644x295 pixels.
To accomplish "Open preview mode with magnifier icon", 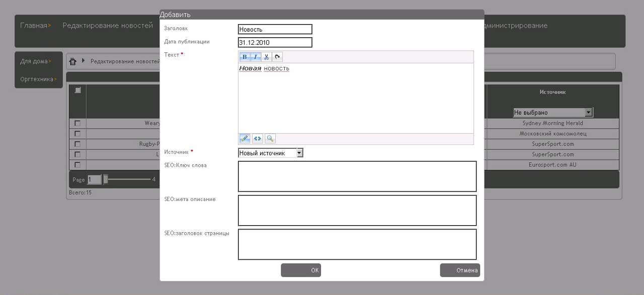I will click(270, 139).
